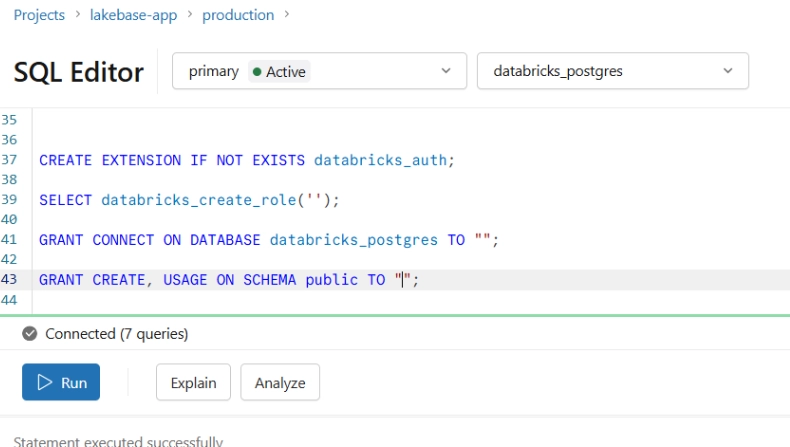Click chevron arrow of databricks_postgres dropdown
The height and width of the screenshot is (447, 790).
click(728, 71)
